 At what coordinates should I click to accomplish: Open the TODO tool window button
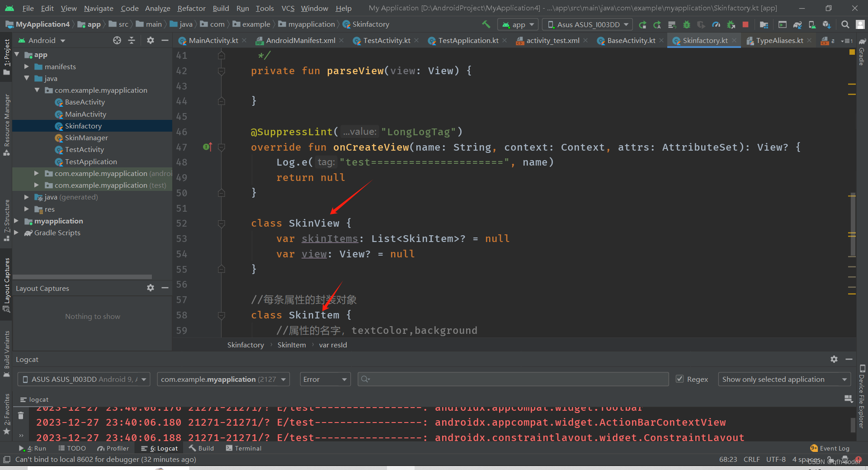(72, 448)
